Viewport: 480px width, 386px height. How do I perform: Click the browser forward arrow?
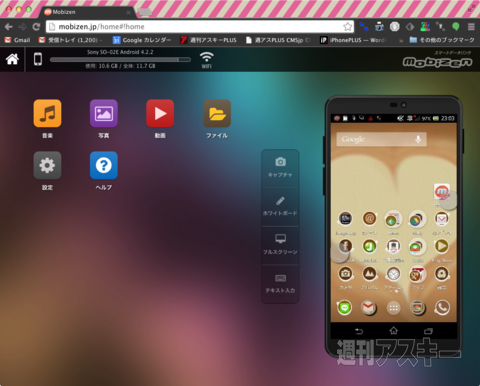coord(22,27)
